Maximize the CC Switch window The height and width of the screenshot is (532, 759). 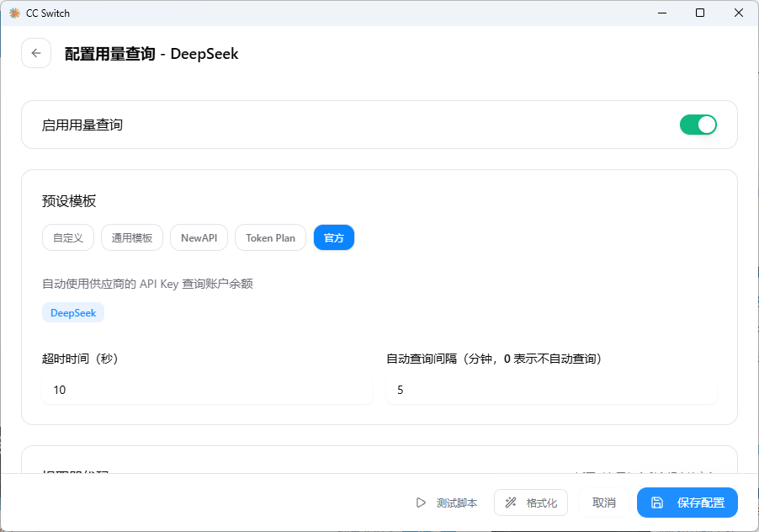click(700, 13)
